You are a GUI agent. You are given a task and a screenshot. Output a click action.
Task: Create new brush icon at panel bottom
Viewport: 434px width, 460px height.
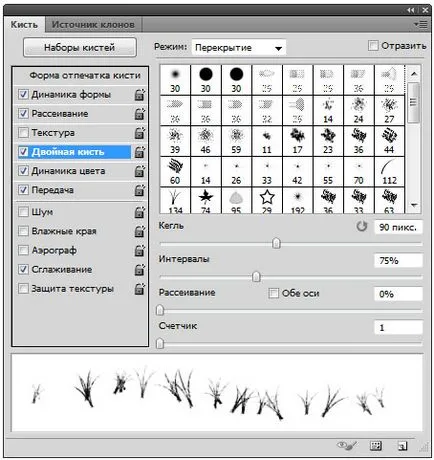402,446
